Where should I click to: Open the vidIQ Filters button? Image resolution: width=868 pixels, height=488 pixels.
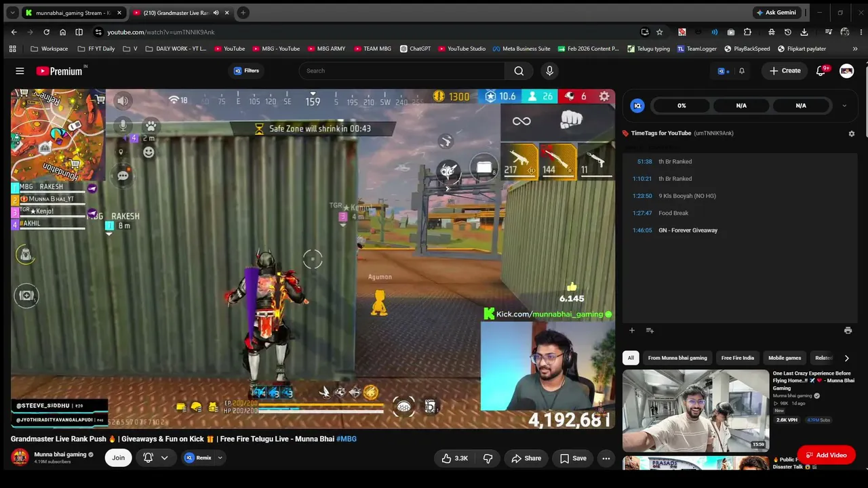click(x=246, y=70)
